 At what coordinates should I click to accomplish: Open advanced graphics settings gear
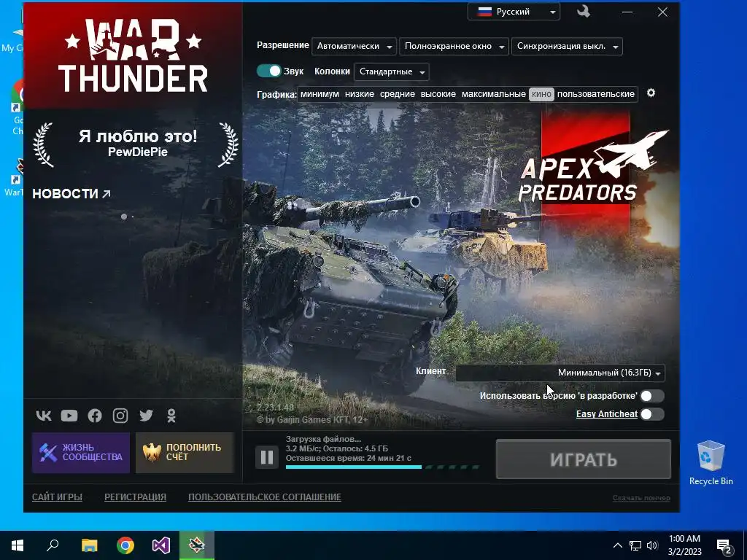click(651, 93)
